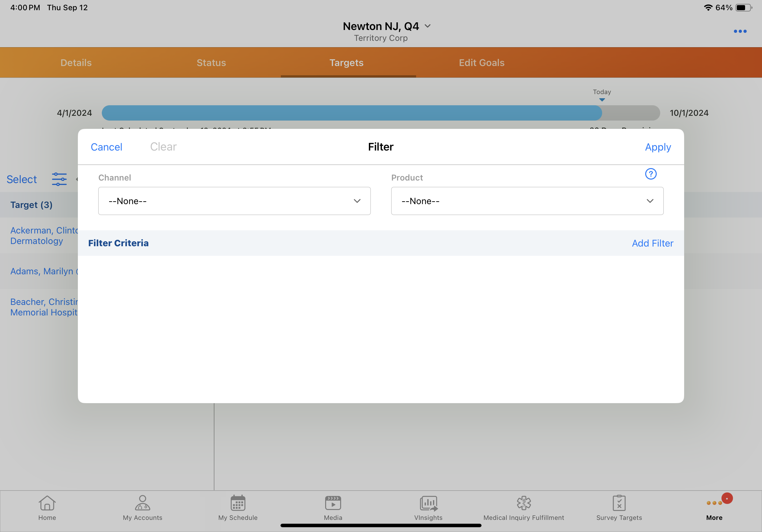Open VInsights chart icon
Screen dimensions: 762x532
tap(428, 503)
